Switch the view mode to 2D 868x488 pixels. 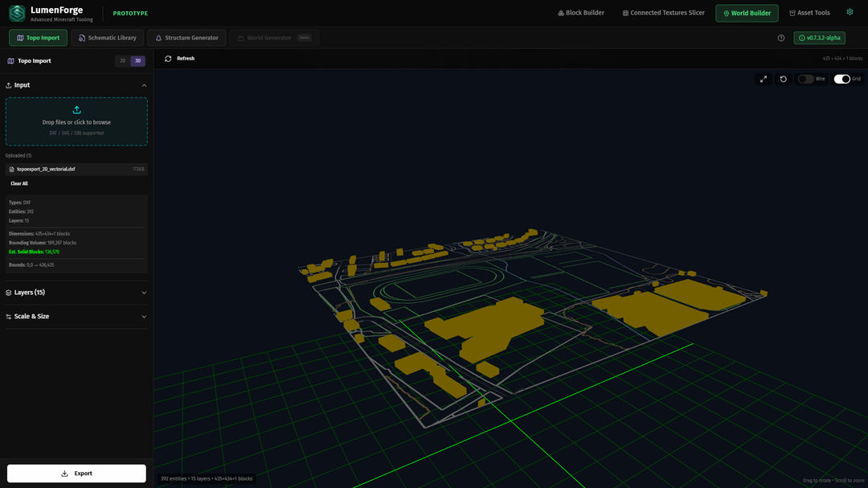coord(123,61)
